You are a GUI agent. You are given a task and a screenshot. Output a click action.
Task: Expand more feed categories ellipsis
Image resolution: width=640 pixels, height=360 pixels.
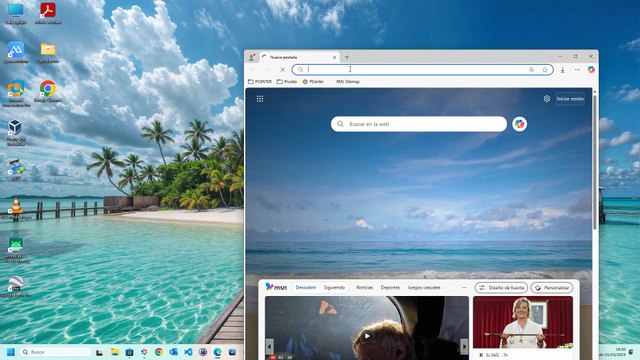pos(464,288)
